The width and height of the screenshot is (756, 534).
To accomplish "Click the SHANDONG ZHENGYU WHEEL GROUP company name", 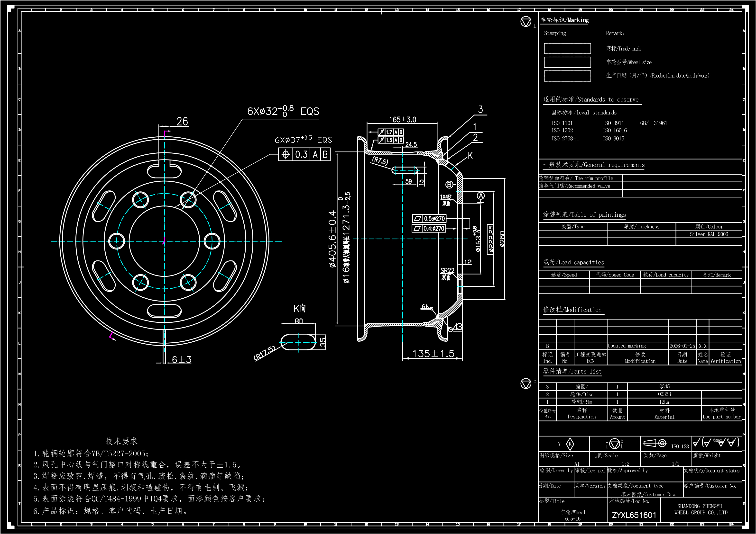I will coord(701,509).
